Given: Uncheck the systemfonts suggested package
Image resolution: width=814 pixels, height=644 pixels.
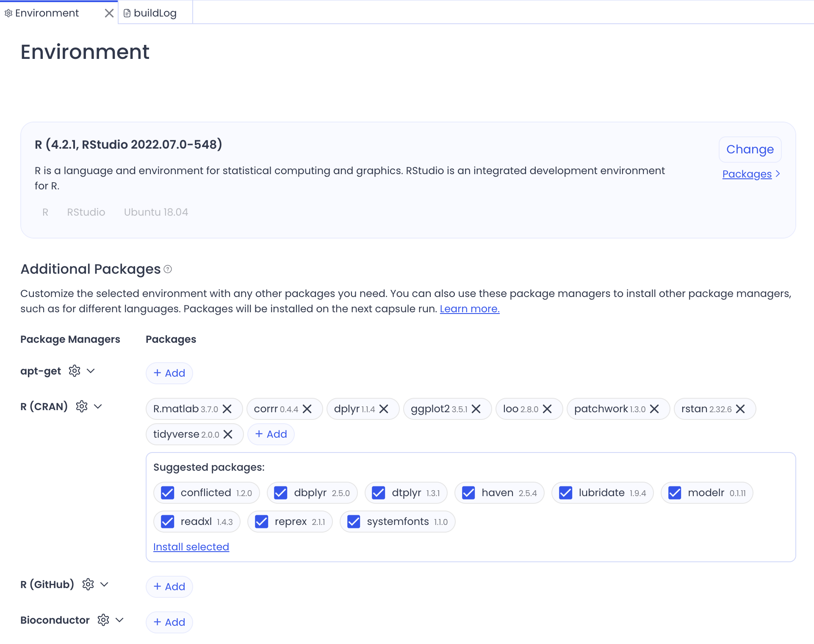Looking at the screenshot, I should (354, 522).
